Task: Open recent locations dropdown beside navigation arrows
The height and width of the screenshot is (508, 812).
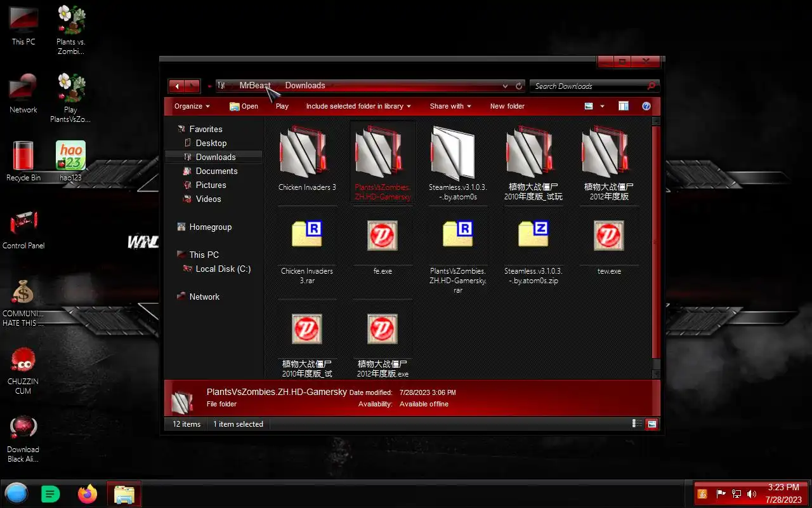Action: coord(209,86)
